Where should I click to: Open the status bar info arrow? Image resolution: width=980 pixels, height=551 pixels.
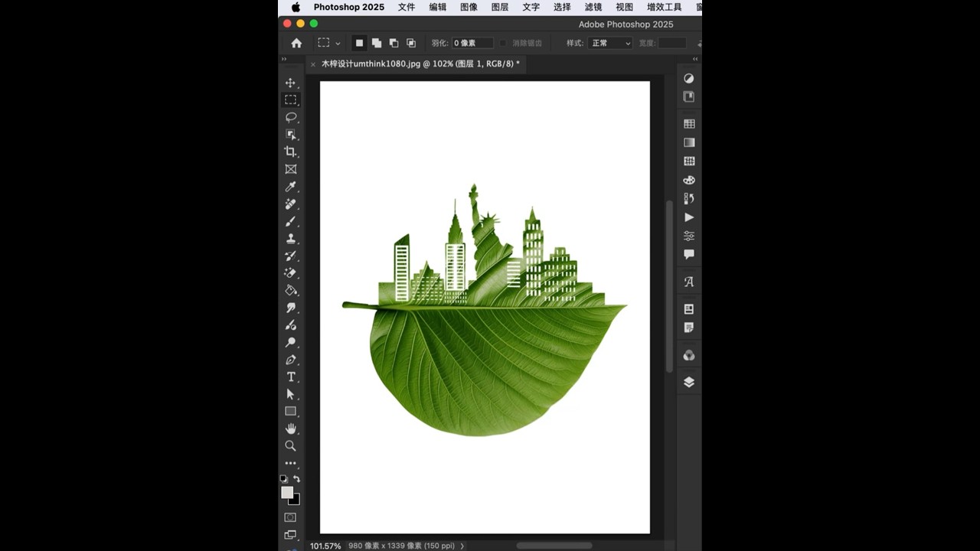pos(462,546)
